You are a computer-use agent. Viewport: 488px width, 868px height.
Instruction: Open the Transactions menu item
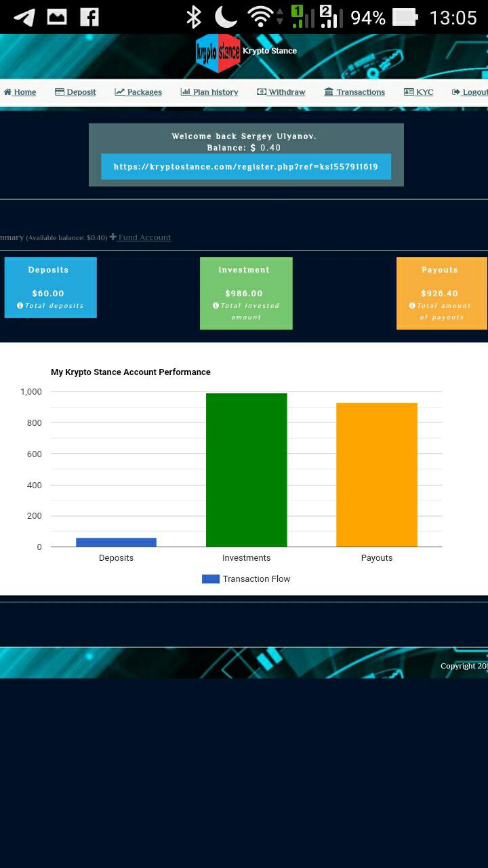[354, 92]
